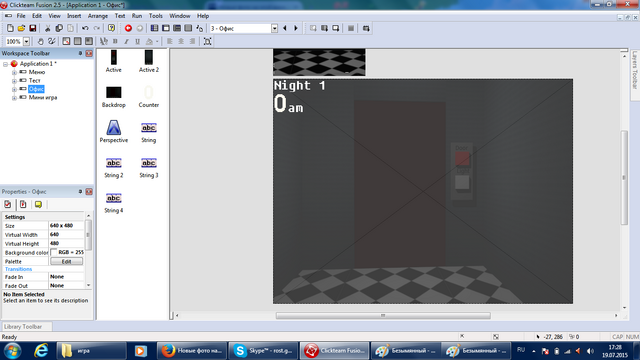Screen dimensions: 640x360
Task: Open Internet Explorer from taskbar
Action: click(x=41, y=351)
